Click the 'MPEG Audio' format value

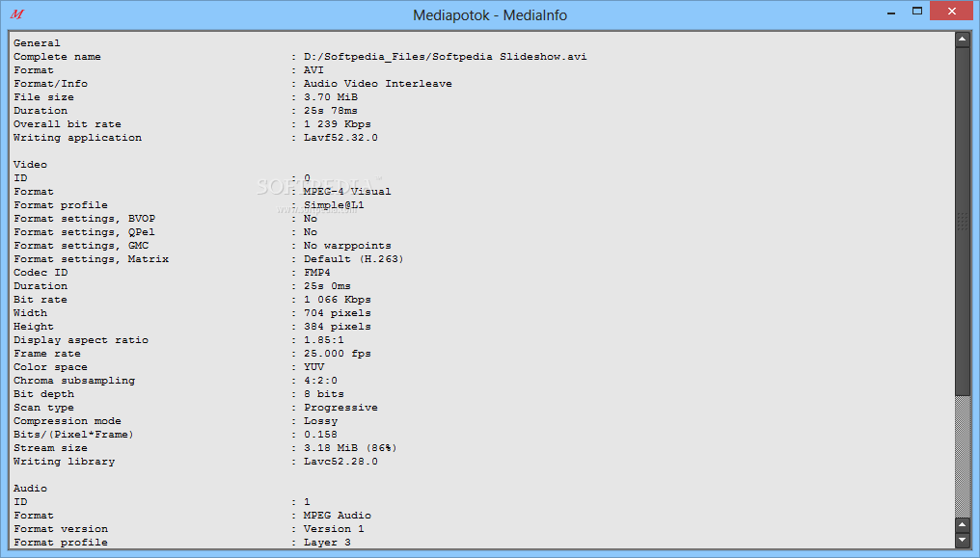pyautogui.click(x=337, y=516)
